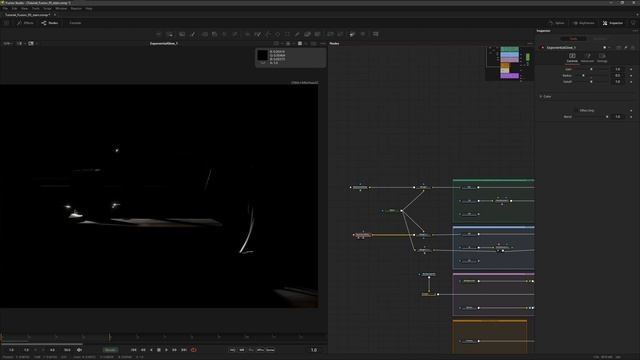Open Inspector panel options menu (three dots)

click(x=635, y=31)
